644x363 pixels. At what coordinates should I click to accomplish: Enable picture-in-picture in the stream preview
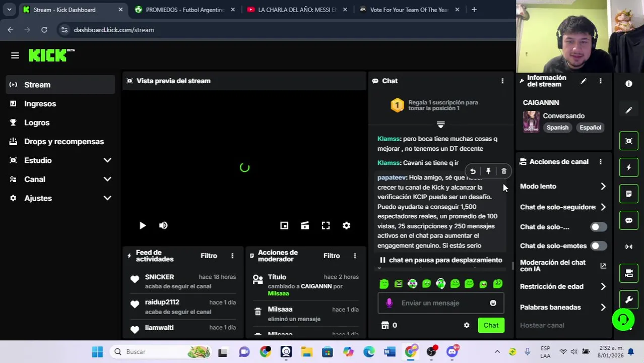pyautogui.click(x=284, y=226)
